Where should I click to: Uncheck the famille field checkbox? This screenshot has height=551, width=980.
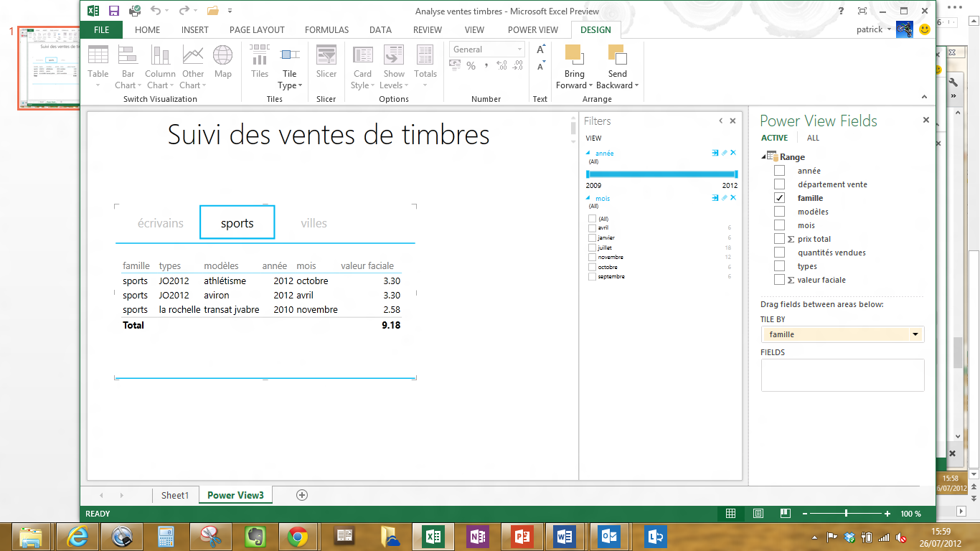779,198
